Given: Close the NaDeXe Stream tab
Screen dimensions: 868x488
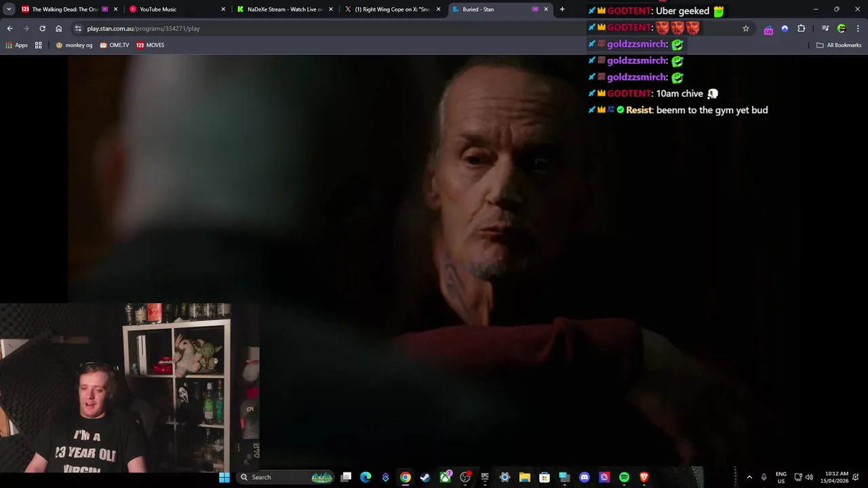Looking at the screenshot, I should pyautogui.click(x=331, y=9).
